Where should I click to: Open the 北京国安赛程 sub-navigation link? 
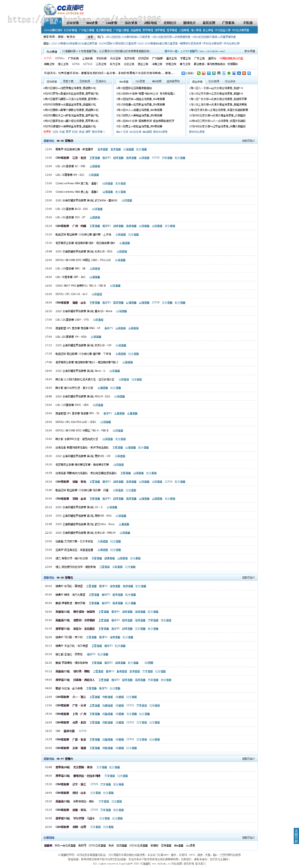click(104, 30)
